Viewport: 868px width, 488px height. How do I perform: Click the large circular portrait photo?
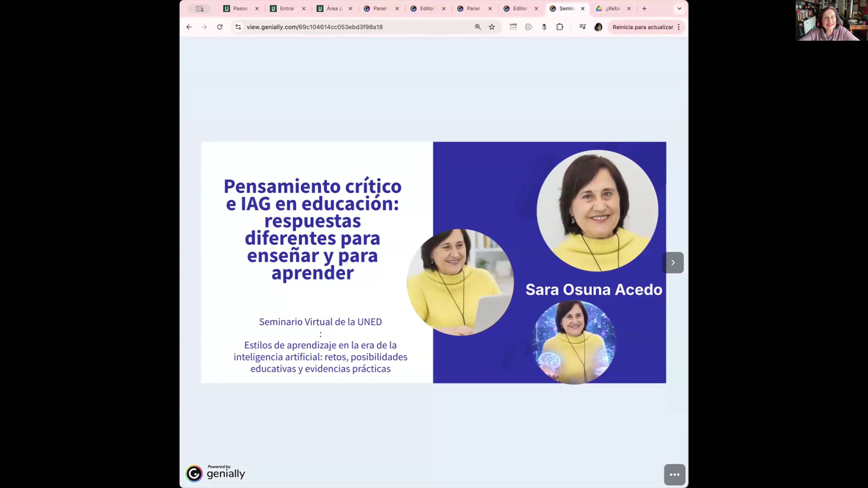click(x=597, y=211)
